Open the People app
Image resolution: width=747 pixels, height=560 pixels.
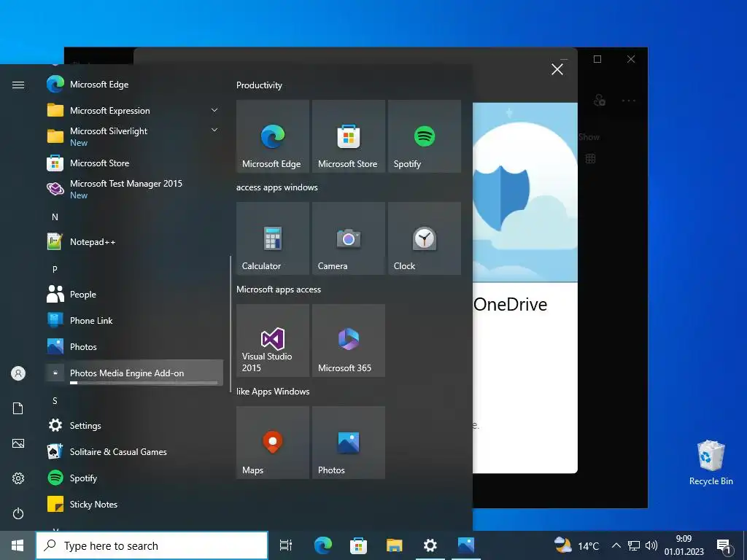[x=133, y=295]
